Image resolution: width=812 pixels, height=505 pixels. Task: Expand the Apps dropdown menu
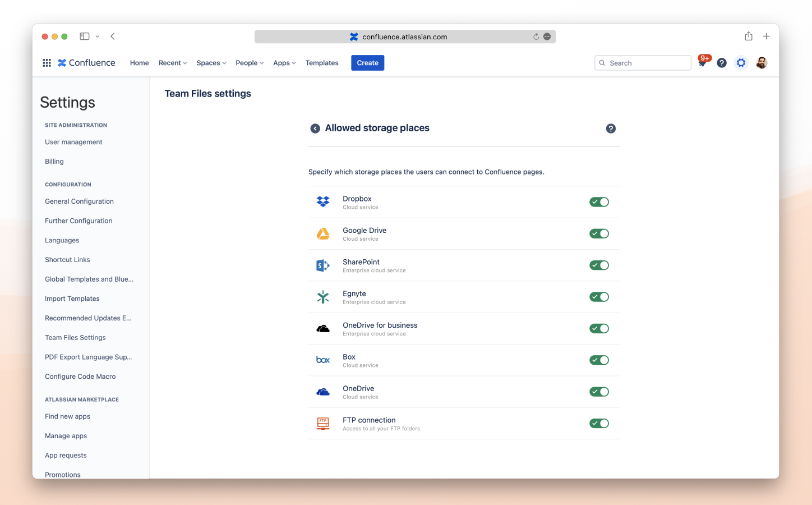pos(284,63)
